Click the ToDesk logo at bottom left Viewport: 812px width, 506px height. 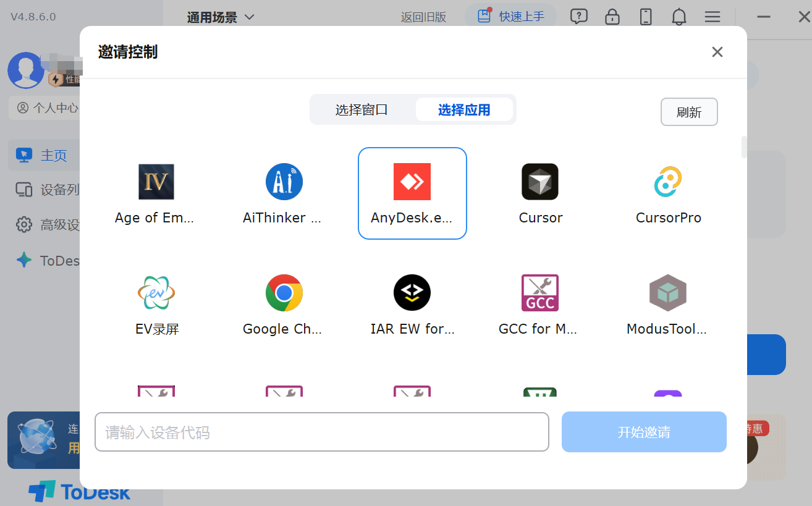(x=79, y=492)
